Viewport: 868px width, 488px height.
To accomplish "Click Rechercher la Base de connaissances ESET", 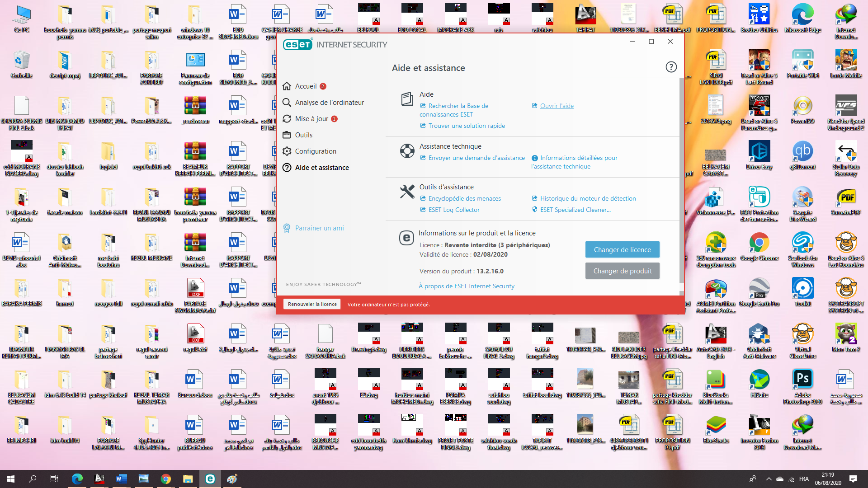I will point(454,110).
